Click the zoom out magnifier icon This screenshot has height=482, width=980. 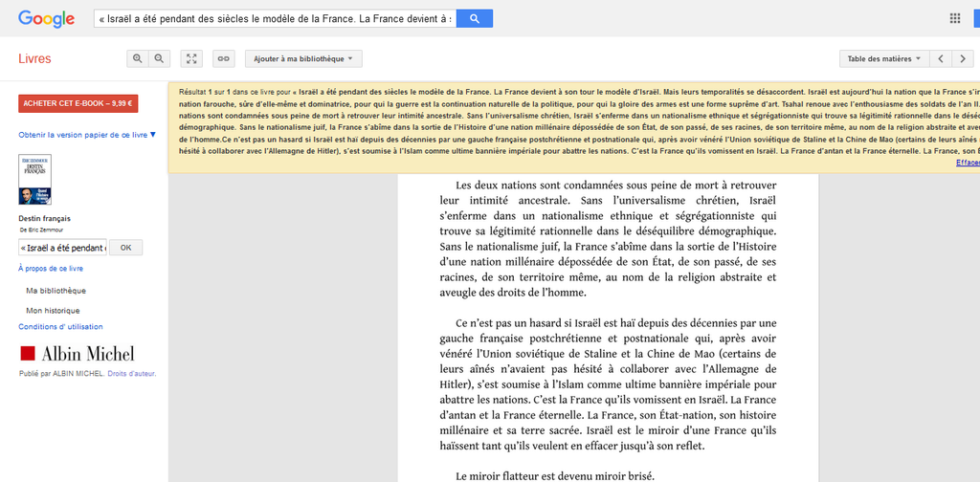coord(159,58)
